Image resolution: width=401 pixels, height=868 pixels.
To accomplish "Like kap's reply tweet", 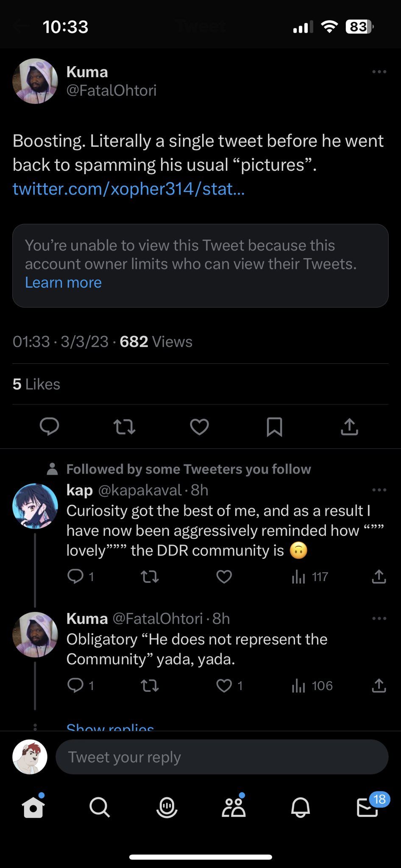I will point(224,576).
